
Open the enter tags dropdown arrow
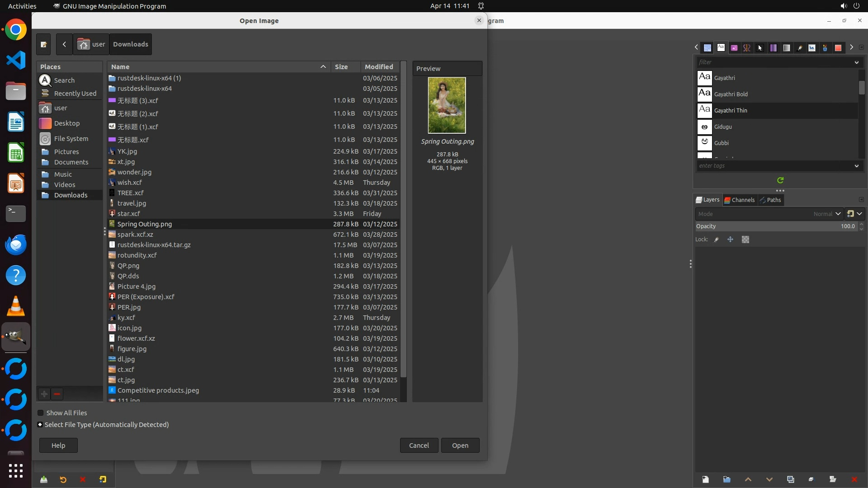coord(856,166)
